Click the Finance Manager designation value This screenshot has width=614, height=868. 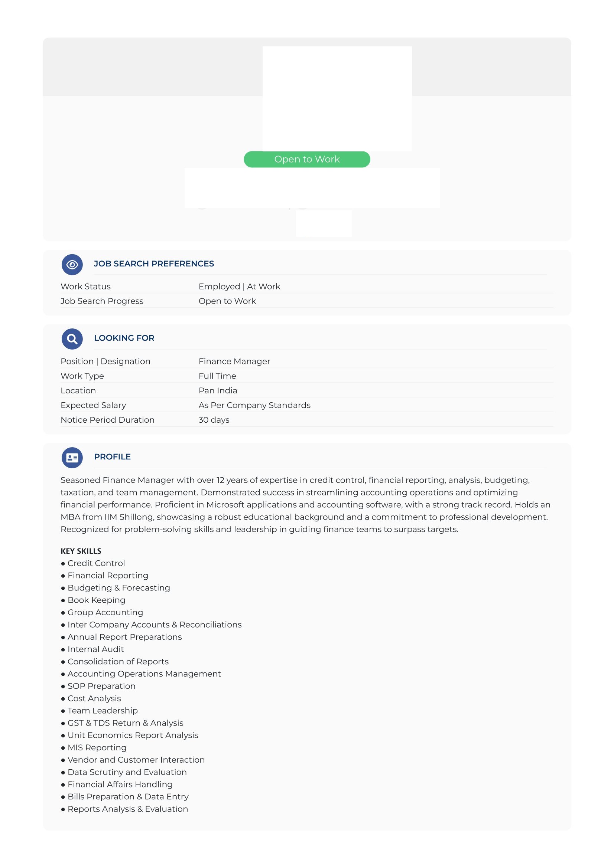tap(234, 361)
